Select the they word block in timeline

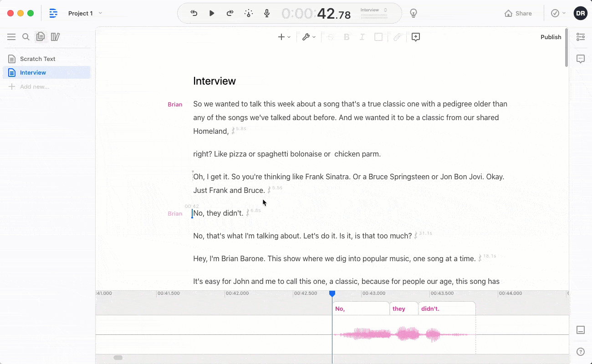click(x=404, y=308)
